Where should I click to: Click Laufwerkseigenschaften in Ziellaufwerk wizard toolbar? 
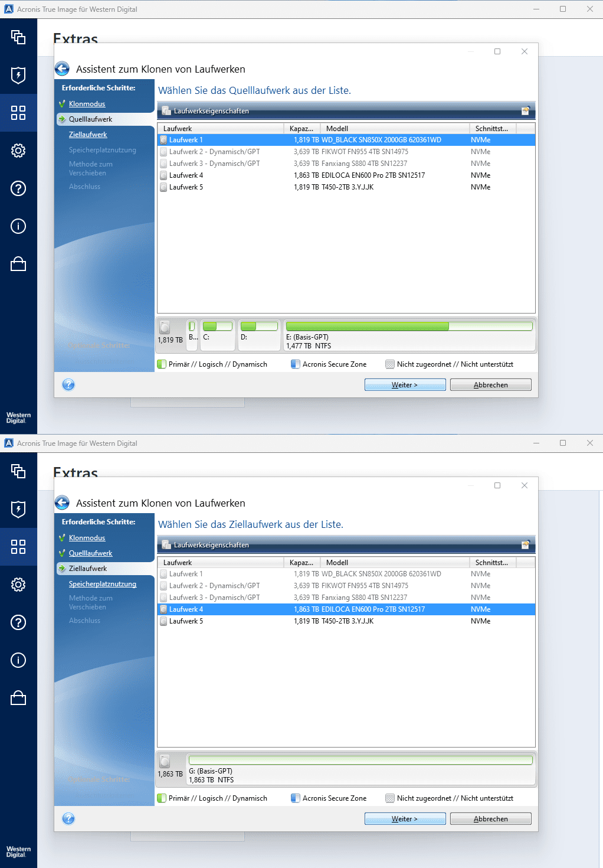(206, 545)
